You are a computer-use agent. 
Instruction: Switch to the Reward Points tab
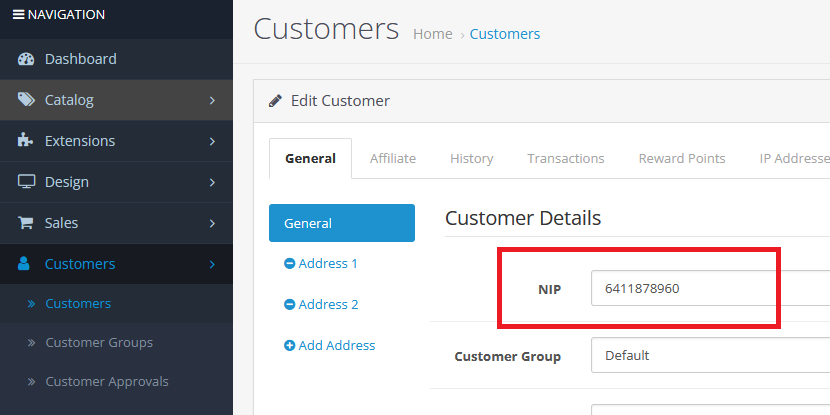(x=682, y=158)
